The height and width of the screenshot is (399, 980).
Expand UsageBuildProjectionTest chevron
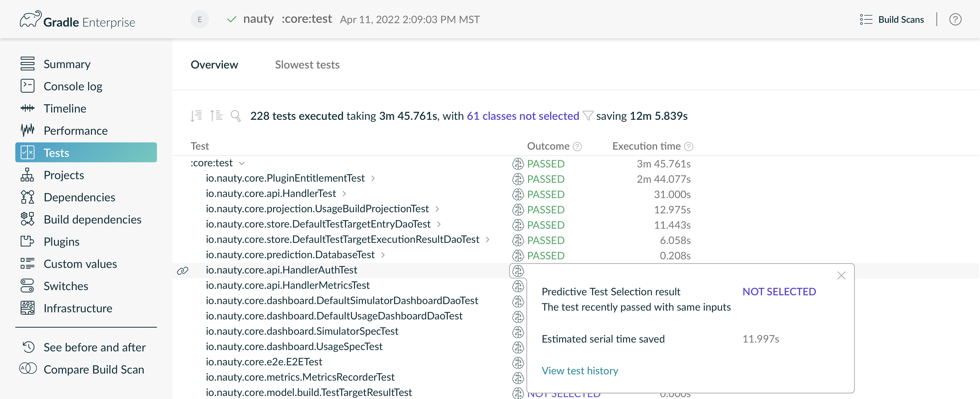tap(437, 208)
